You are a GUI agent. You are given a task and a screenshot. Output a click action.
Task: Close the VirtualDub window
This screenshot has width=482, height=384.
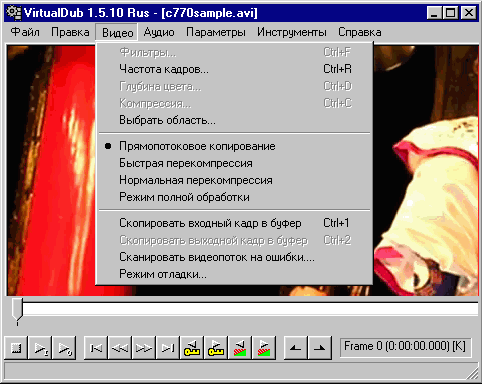click(x=469, y=13)
